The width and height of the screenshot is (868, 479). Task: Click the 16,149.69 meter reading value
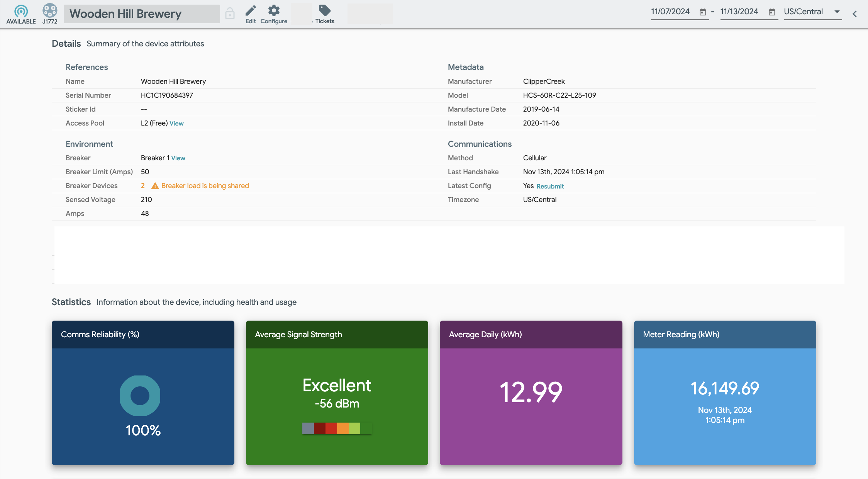(x=725, y=388)
